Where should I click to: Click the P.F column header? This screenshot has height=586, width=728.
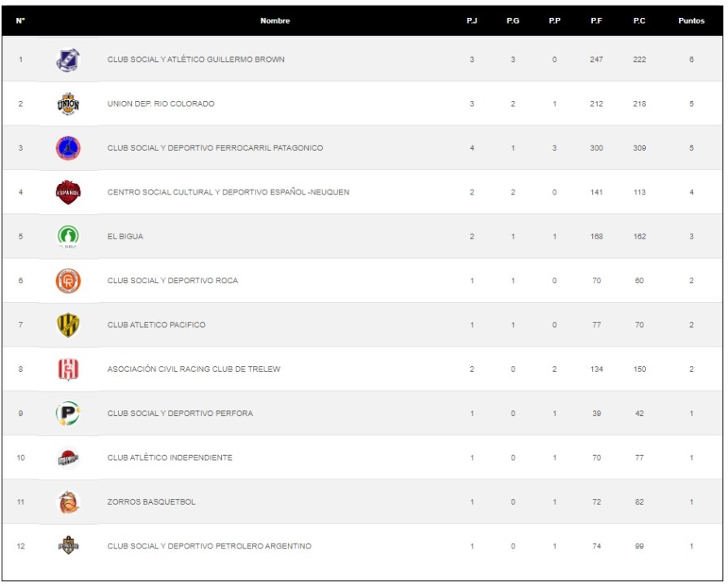[596, 21]
